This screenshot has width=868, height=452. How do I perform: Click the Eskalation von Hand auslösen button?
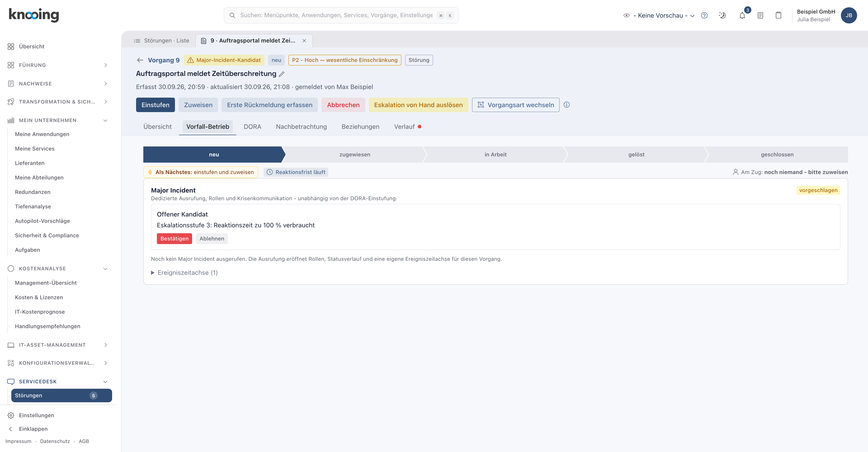click(x=418, y=105)
